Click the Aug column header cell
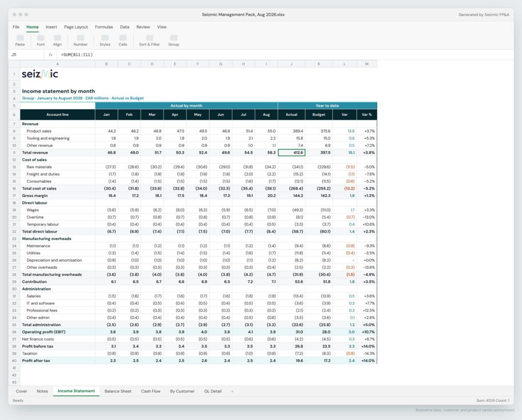 point(266,115)
